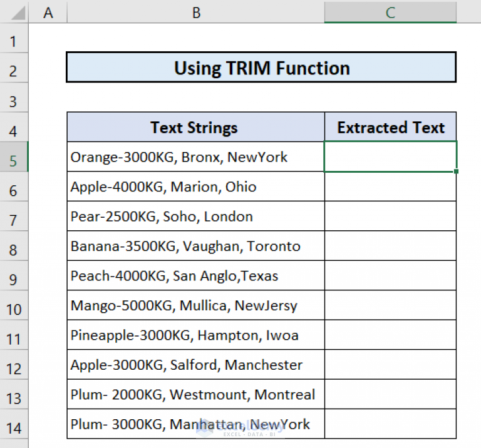This screenshot has height=448, width=481.
Task: Select empty Extracted Text cell beside Pear-2500KG
Action: [391, 216]
